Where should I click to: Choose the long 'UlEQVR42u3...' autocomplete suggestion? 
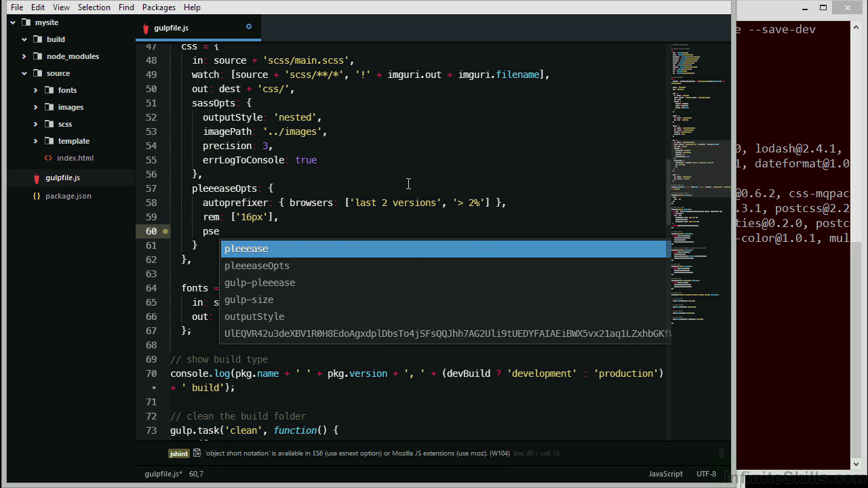click(444, 333)
